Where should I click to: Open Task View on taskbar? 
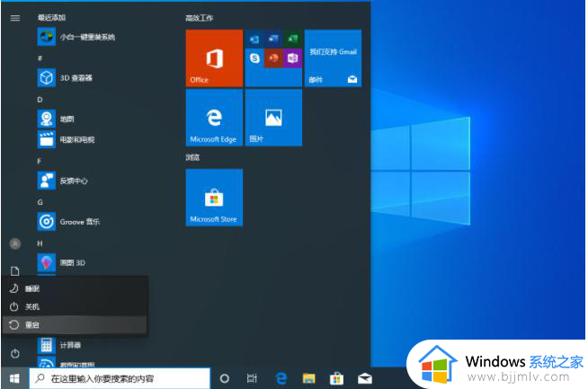tap(252, 378)
